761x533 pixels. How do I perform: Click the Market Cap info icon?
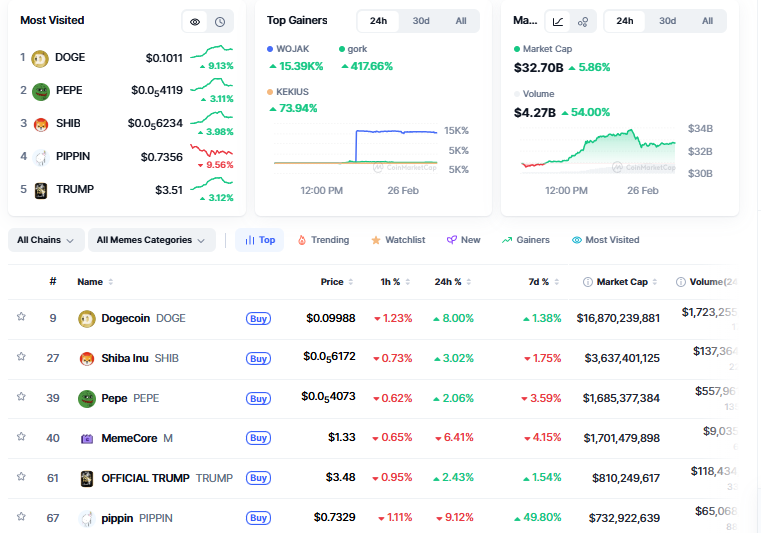[x=588, y=282]
